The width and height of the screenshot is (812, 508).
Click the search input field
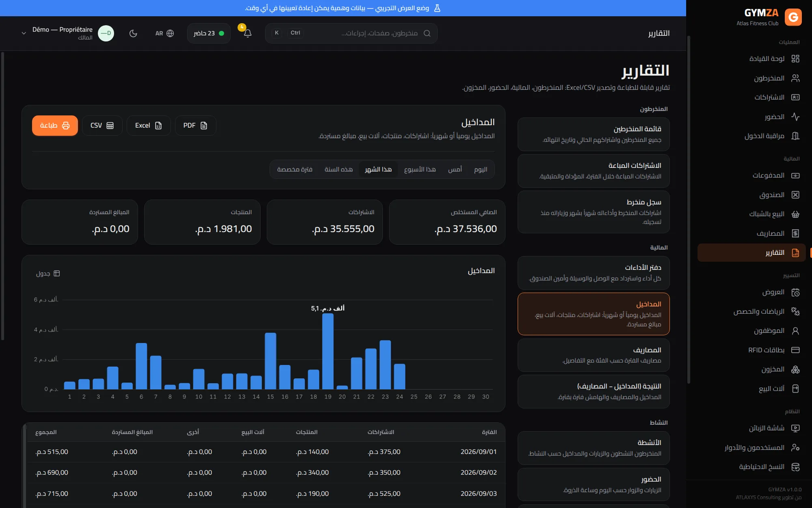pyautogui.click(x=351, y=33)
